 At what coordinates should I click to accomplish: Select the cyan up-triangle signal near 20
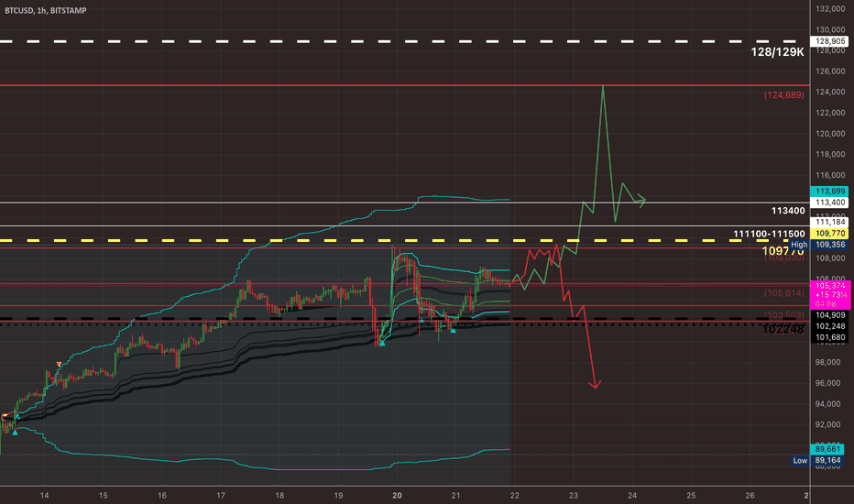pos(382,344)
